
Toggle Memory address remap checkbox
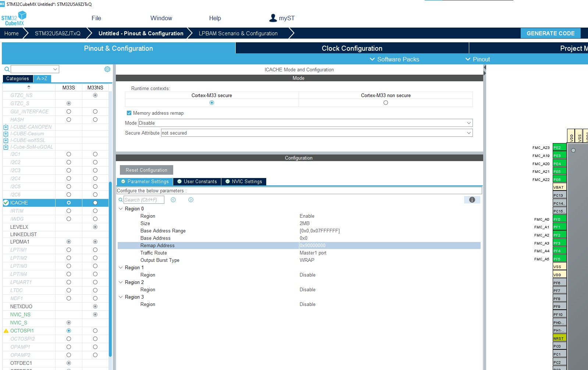pos(129,113)
